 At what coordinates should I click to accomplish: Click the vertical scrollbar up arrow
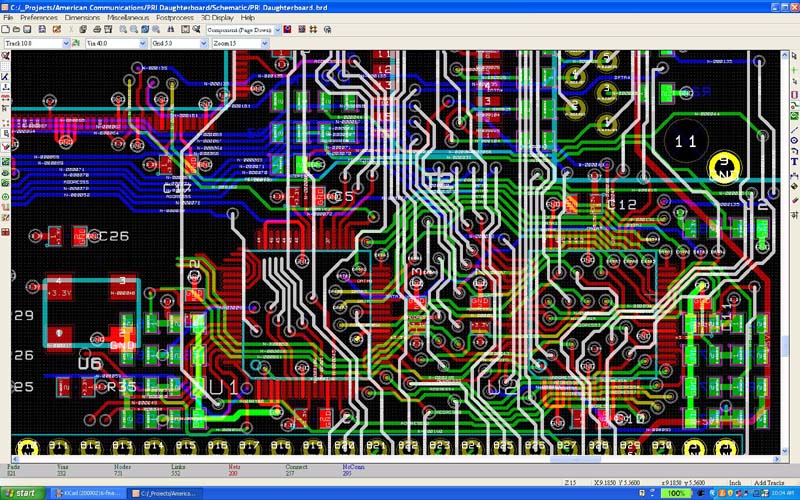coord(785,55)
